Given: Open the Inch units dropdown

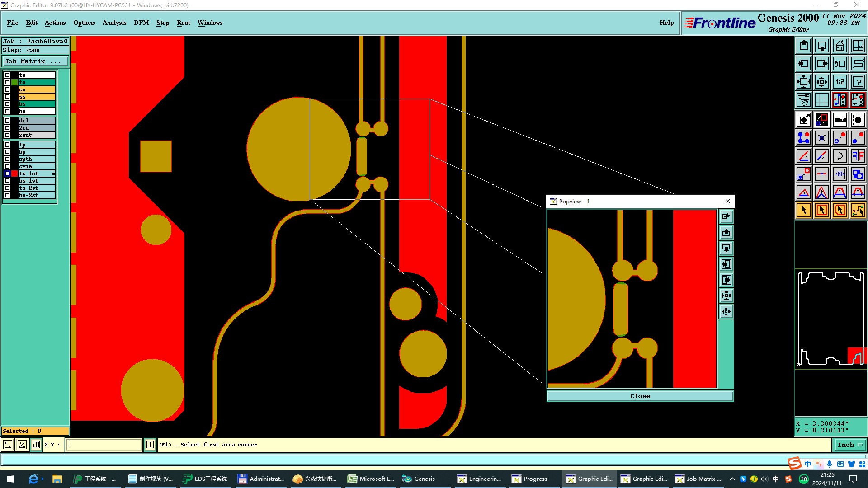Looking at the screenshot, I should click(849, 445).
